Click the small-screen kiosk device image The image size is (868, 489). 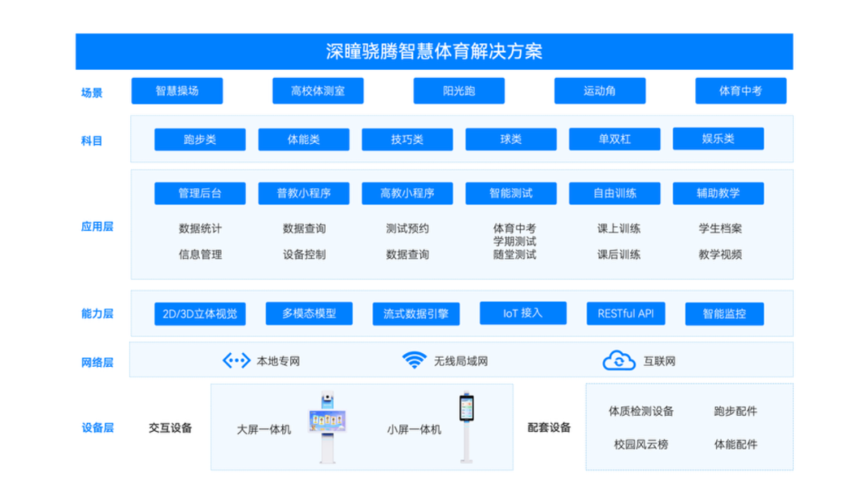point(467,428)
